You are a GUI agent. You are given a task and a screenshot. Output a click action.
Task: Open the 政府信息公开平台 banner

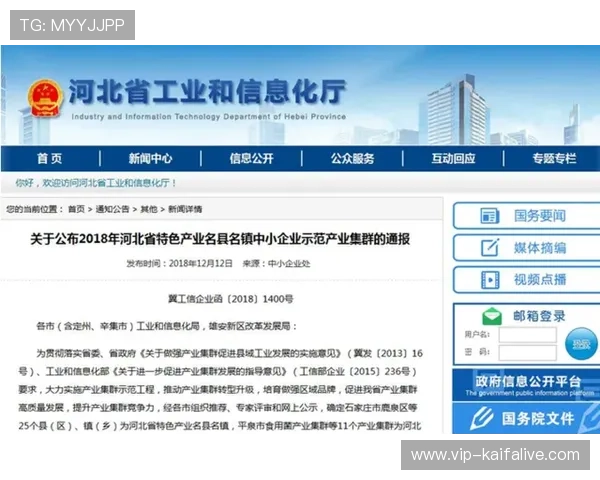[x=527, y=385]
